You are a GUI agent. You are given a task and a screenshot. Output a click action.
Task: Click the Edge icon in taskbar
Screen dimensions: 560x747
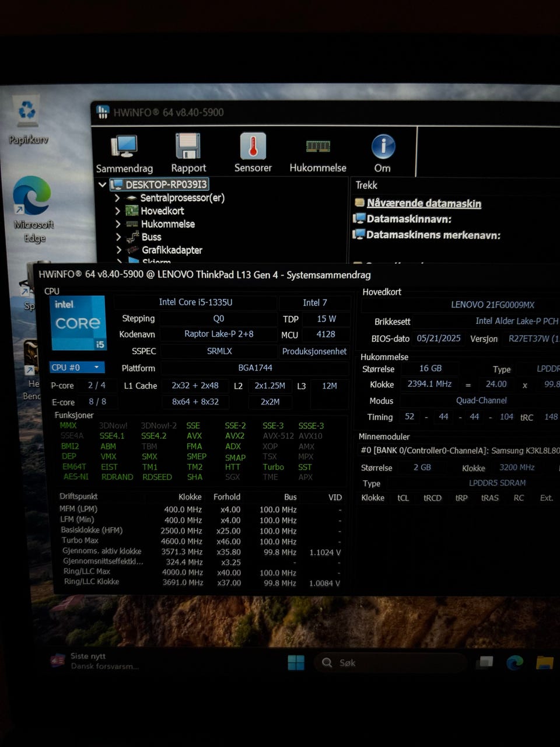[x=514, y=662]
